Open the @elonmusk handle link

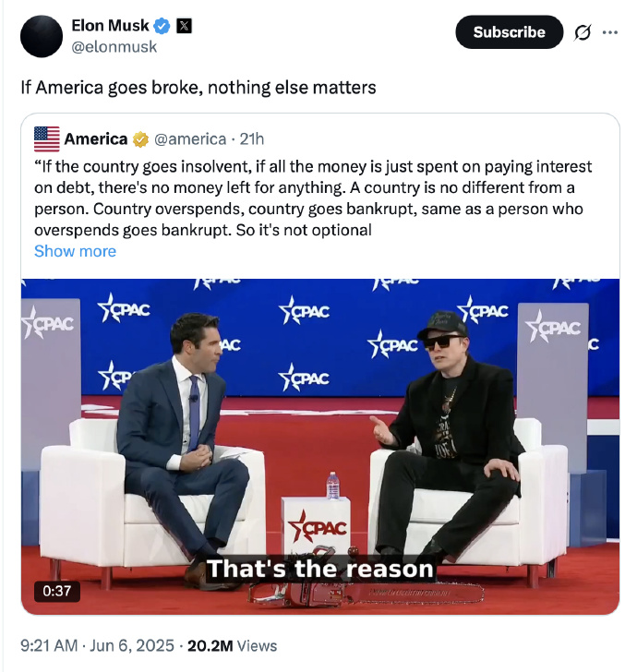coord(114,46)
